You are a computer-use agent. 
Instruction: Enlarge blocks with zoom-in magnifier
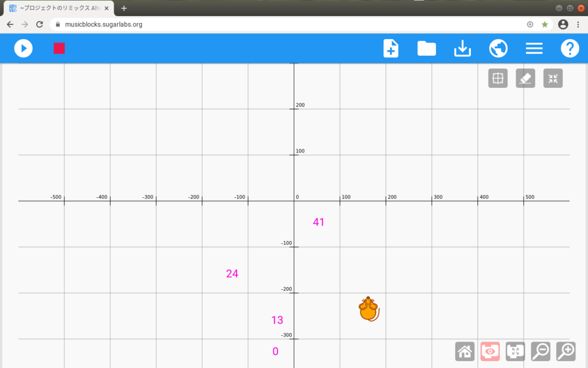(x=566, y=351)
